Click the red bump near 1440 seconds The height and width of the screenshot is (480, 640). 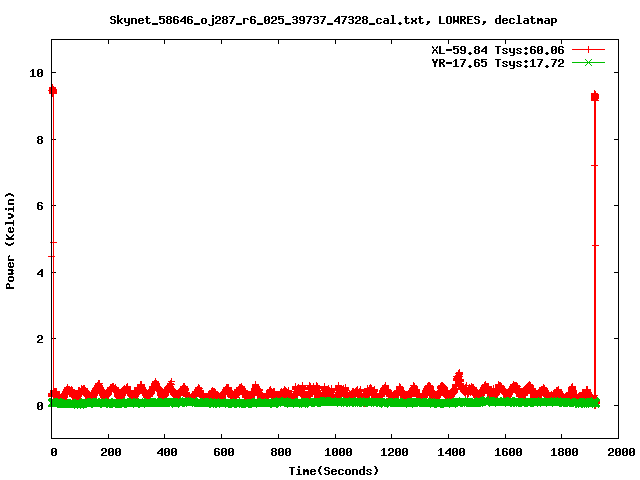[x=459, y=379]
